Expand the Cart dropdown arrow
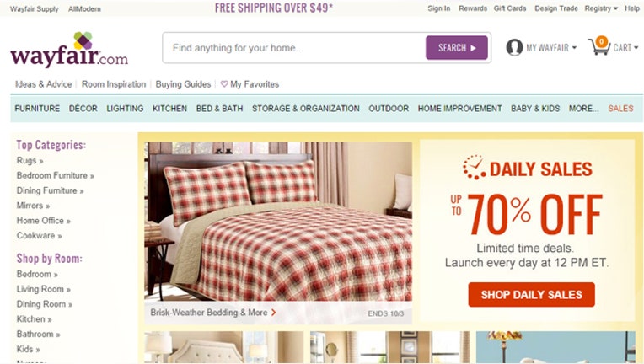 [x=636, y=48]
